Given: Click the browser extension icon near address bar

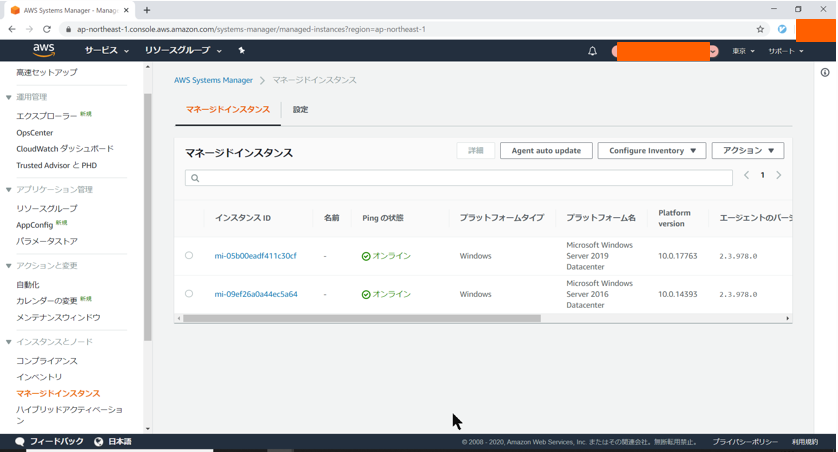Looking at the screenshot, I should (x=782, y=29).
